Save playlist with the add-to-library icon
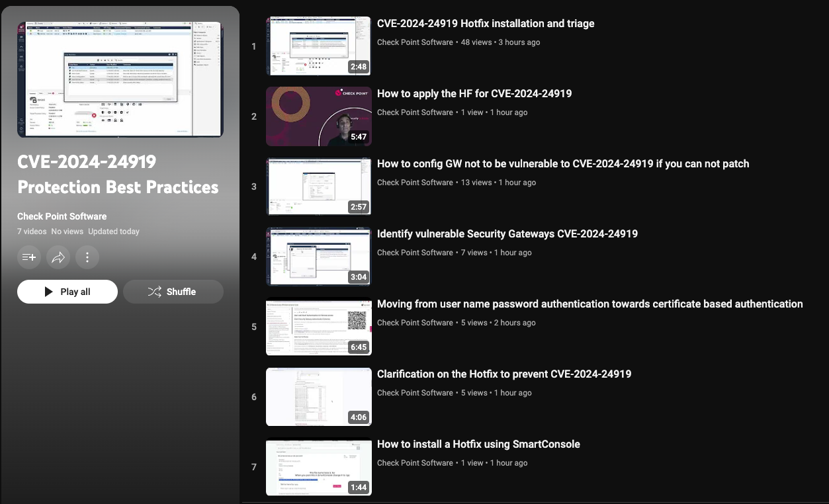829x504 pixels. tap(29, 257)
